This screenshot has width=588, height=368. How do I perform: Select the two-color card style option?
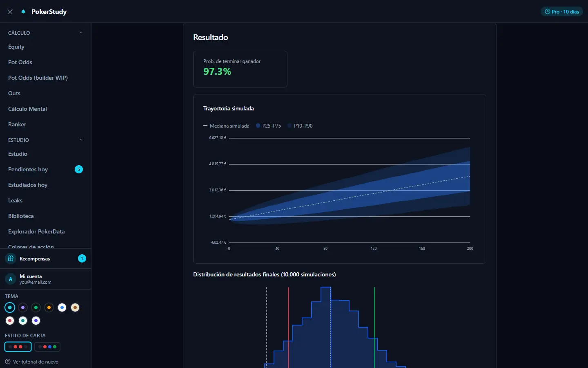click(x=18, y=347)
